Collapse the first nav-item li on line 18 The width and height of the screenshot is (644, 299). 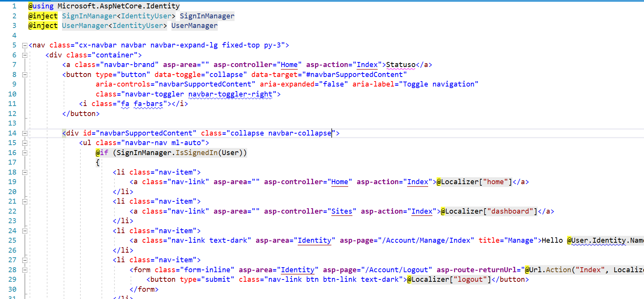(x=25, y=172)
